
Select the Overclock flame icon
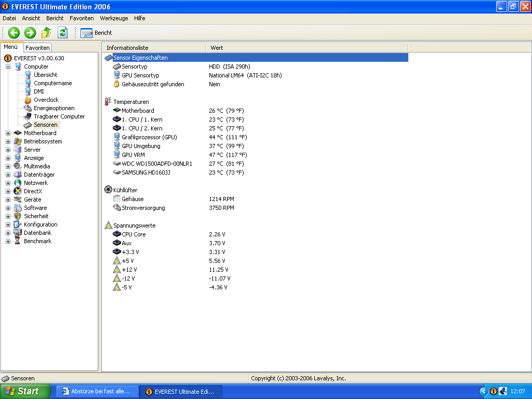[28, 100]
